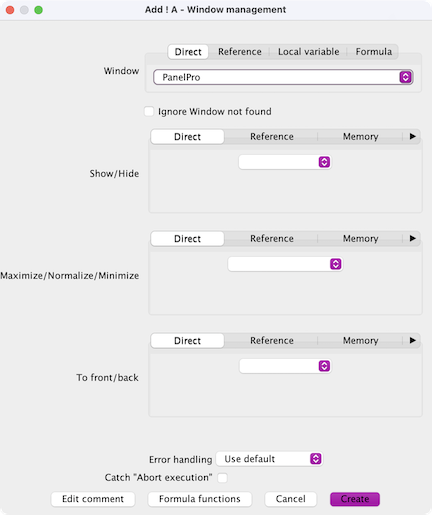This screenshot has height=515, width=432.
Task: Select Reference tab in Maximize/Normalize/Minimize section
Action: [x=272, y=239]
